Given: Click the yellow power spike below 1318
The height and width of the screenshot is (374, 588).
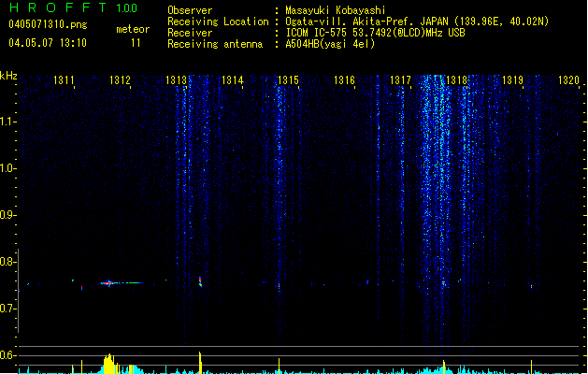Looking at the screenshot, I should pos(444,367).
